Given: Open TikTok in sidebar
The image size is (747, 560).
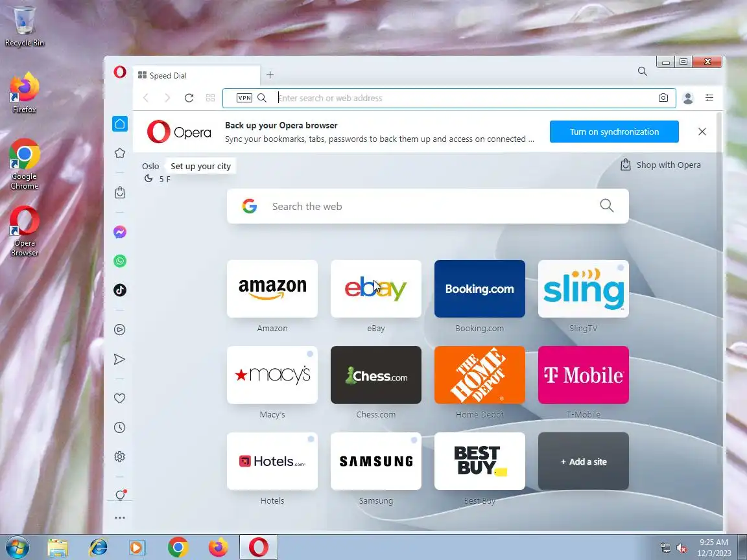Looking at the screenshot, I should pyautogui.click(x=120, y=290).
